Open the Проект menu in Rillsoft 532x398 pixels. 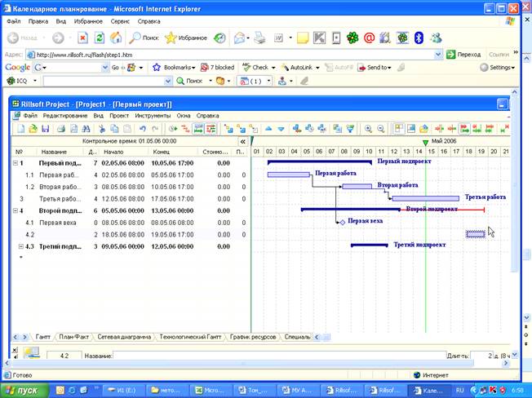click(119, 116)
